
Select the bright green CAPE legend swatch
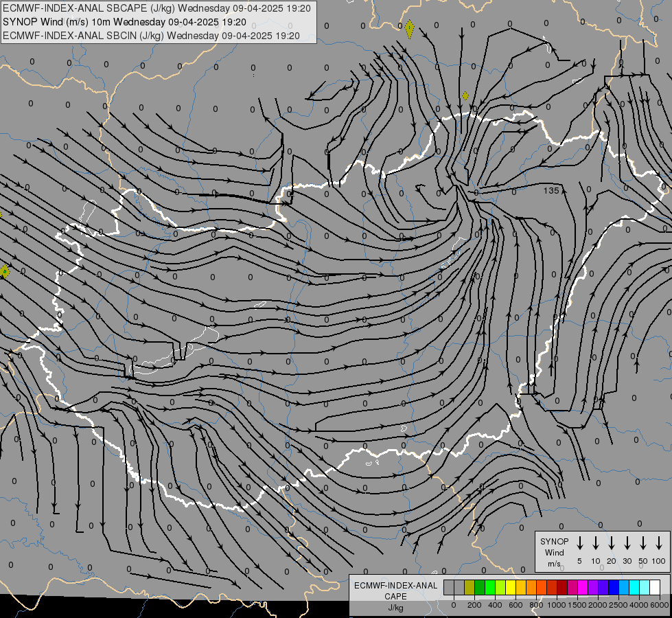(490, 587)
